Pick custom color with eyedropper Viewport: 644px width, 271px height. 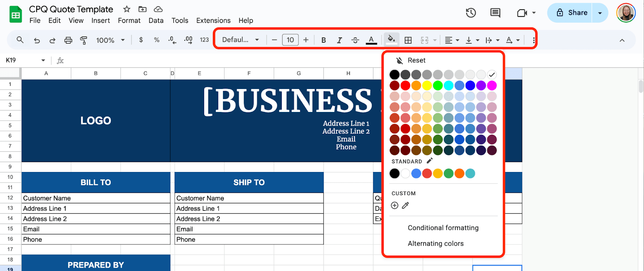click(x=405, y=205)
